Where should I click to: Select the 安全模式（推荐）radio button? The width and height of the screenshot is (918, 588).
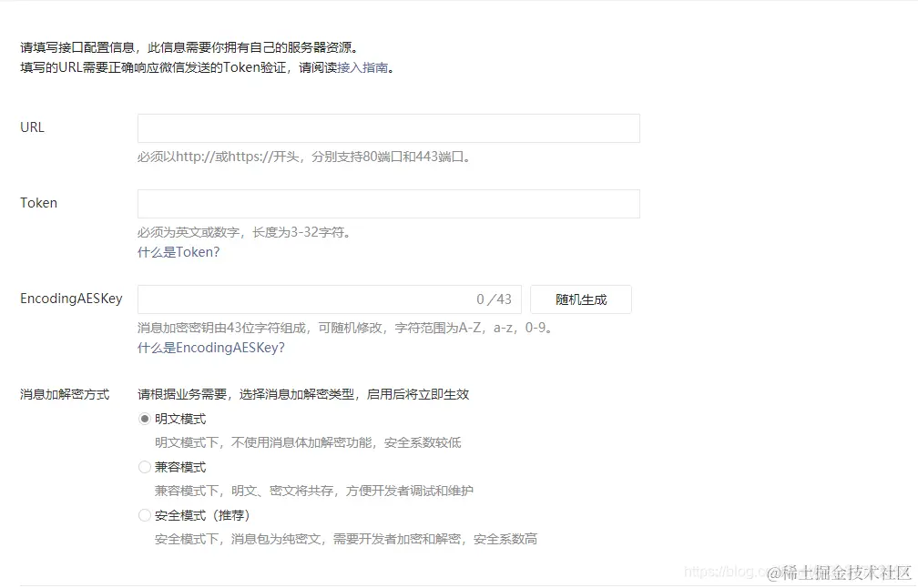pyautogui.click(x=145, y=515)
